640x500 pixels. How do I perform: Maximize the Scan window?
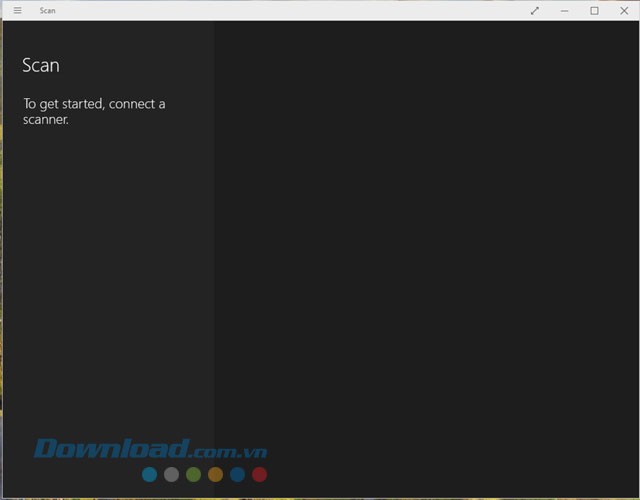(594, 11)
